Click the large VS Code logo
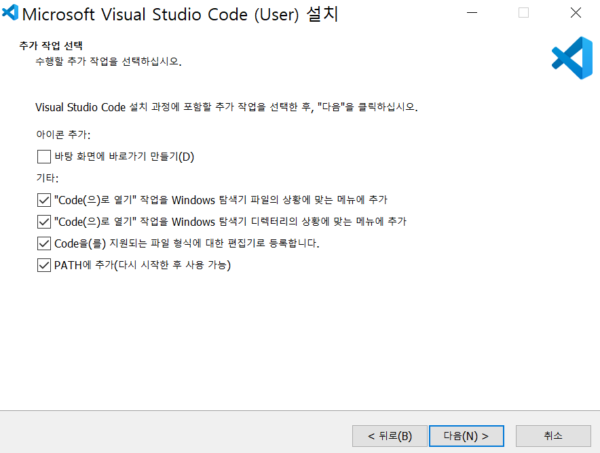The height and width of the screenshot is (453, 600). coord(572,58)
